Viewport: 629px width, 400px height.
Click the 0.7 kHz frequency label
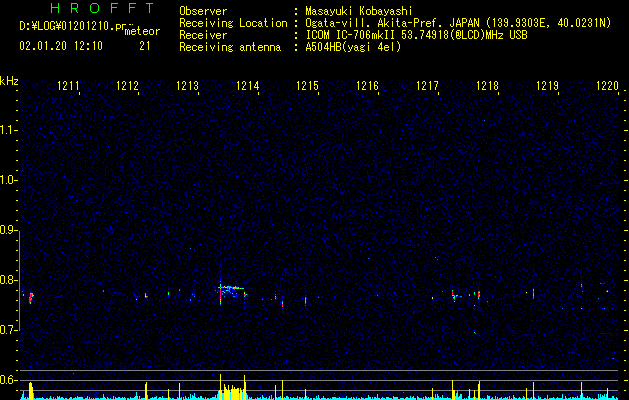[7, 330]
